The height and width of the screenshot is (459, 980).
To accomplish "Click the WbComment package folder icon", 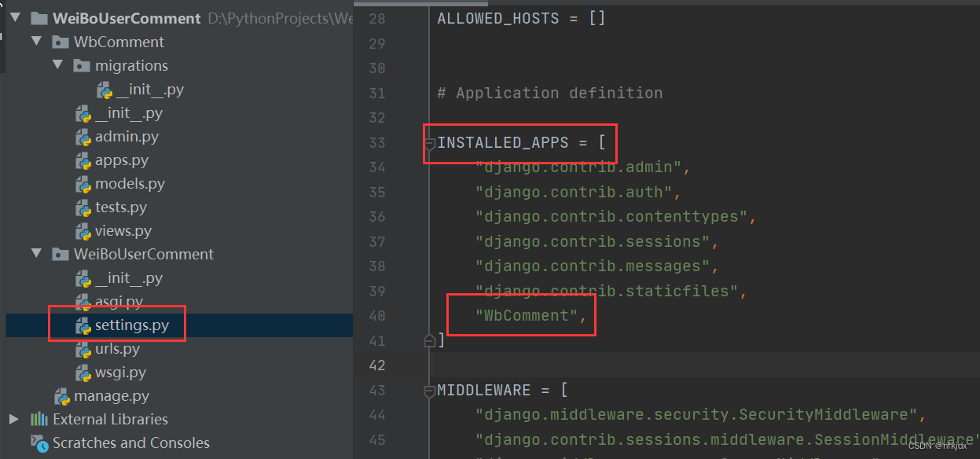I will 60,42.
